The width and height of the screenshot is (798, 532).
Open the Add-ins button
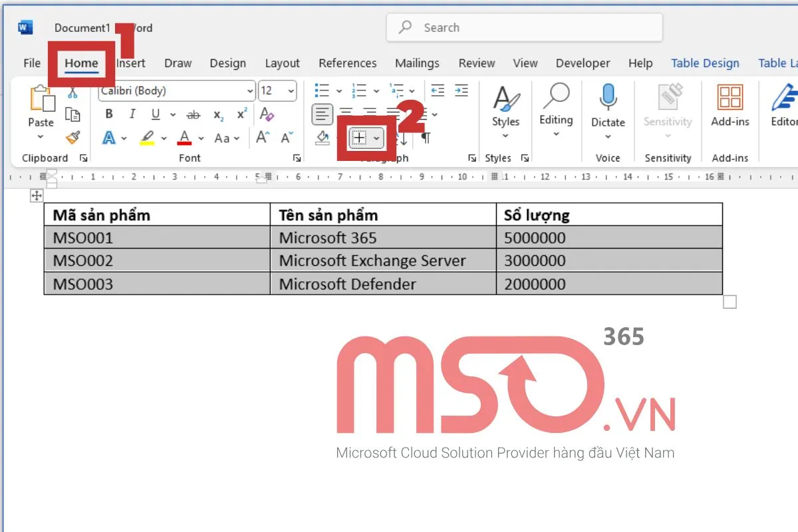[730, 106]
